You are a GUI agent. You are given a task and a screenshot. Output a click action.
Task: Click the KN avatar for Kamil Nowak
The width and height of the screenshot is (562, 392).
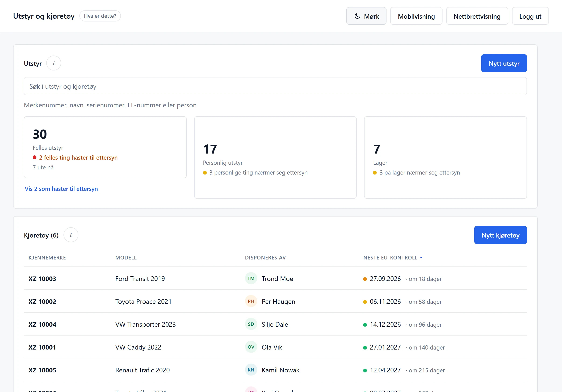click(251, 370)
